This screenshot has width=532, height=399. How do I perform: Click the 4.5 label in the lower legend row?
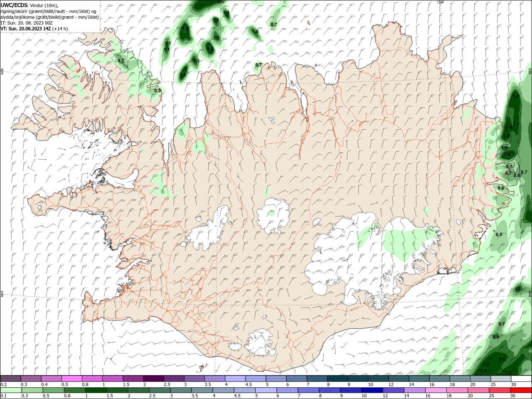click(x=237, y=395)
